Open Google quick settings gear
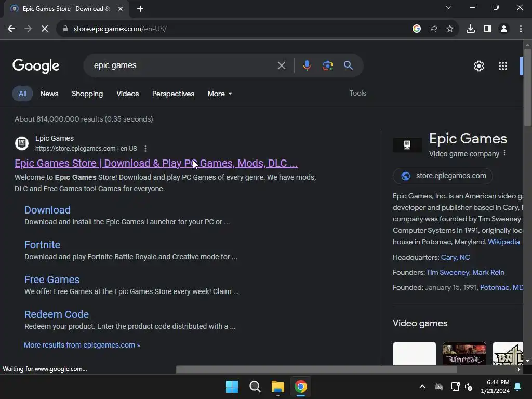This screenshot has width=532, height=399. pyautogui.click(x=478, y=66)
